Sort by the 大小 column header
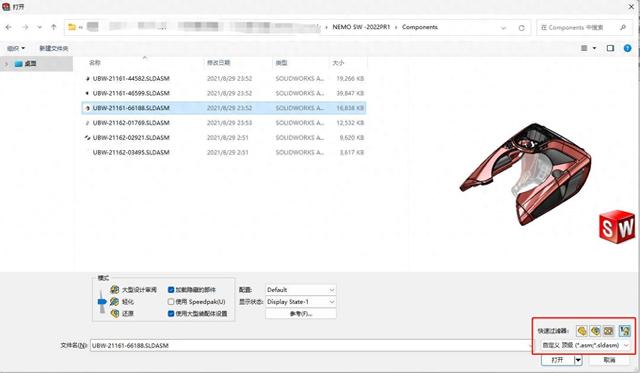Viewport: 640px width, 373px height. [338, 62]
